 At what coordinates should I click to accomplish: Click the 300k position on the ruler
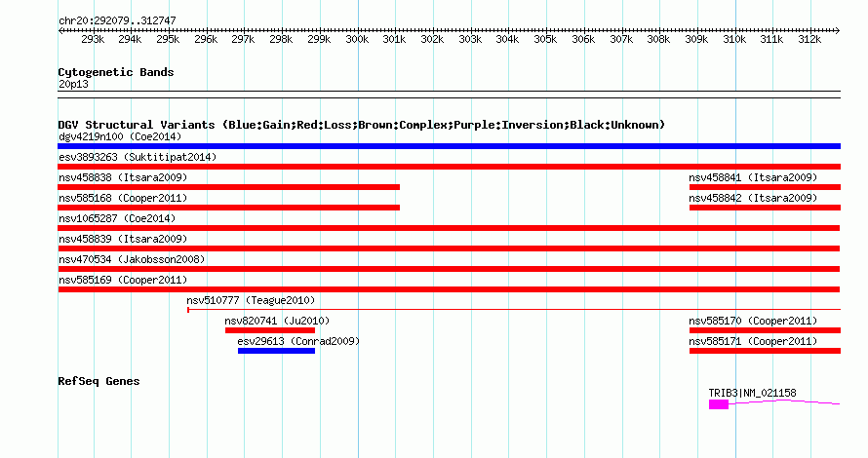(357, 39)
